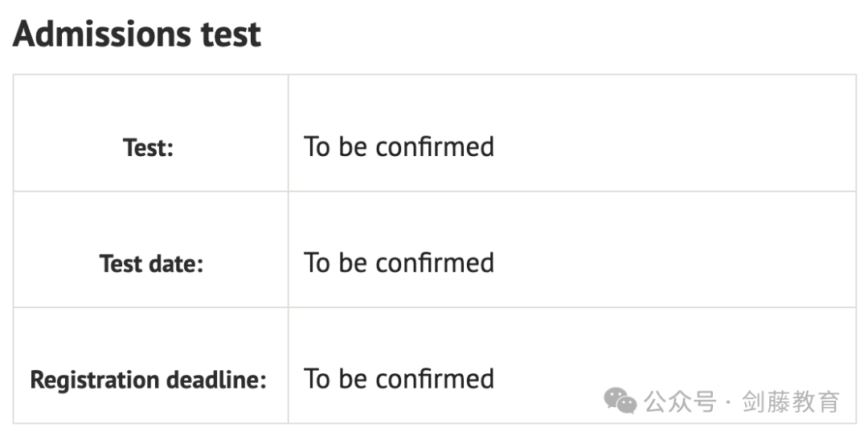Click the WeChat logo icon in the watermark
This screenshot has width=868, height=436.
point(620,401)
